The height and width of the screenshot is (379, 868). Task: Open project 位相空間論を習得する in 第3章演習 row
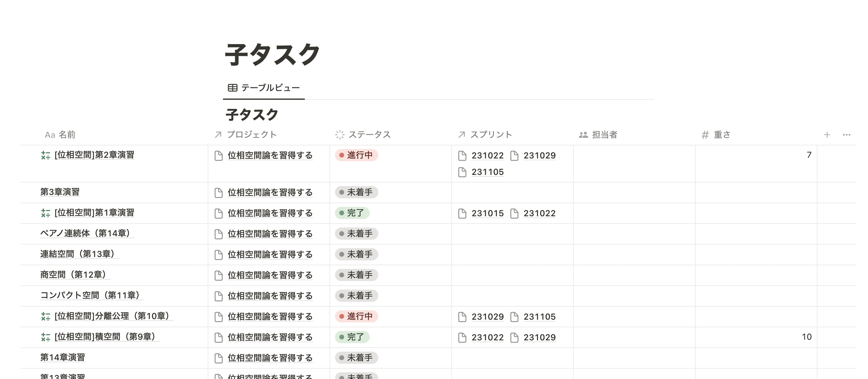(270, 193)
